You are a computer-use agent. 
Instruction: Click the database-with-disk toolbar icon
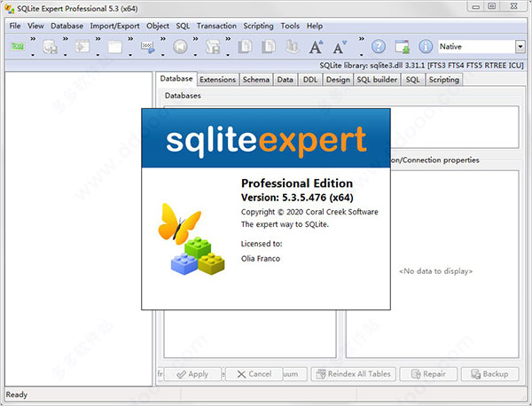click(x=50, y=46)
